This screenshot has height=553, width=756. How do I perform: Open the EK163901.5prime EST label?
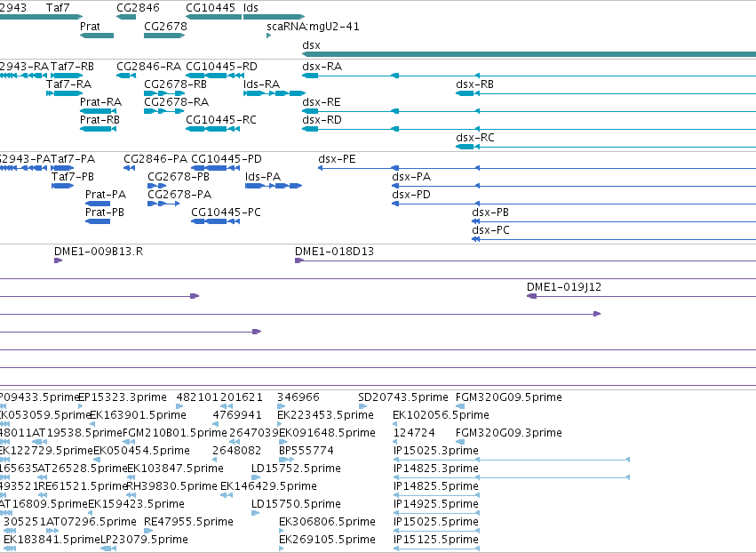(x=139, y=415)
